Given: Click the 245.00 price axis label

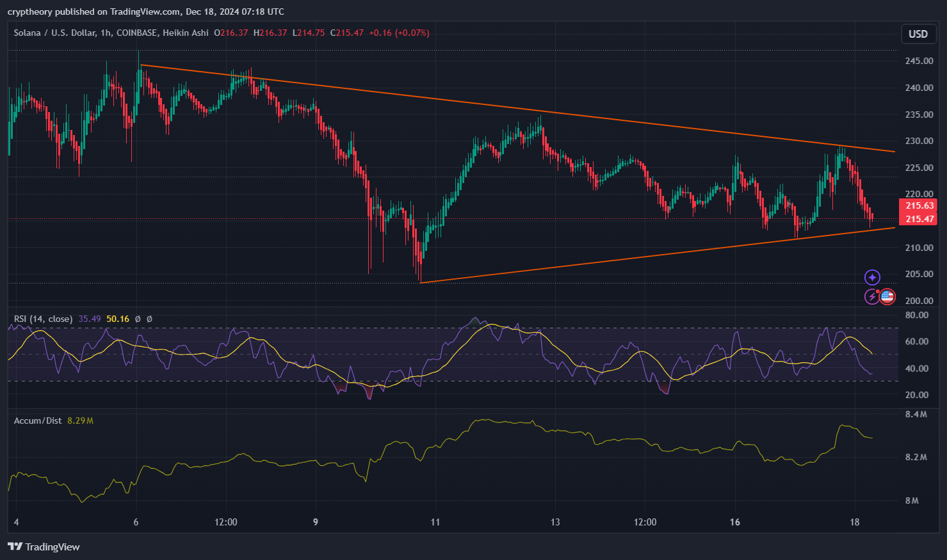Looking at the screenshot, I should 919,61.
